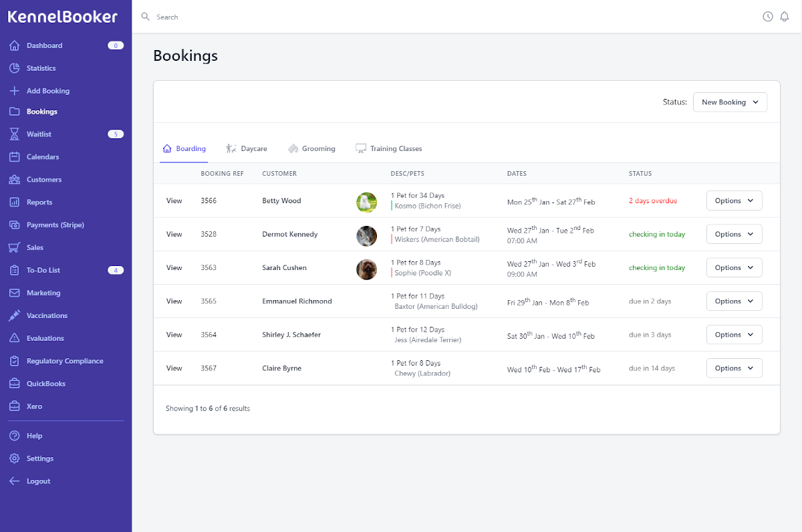Click Wiskers cat photo thumbnail

click(366, 235)
